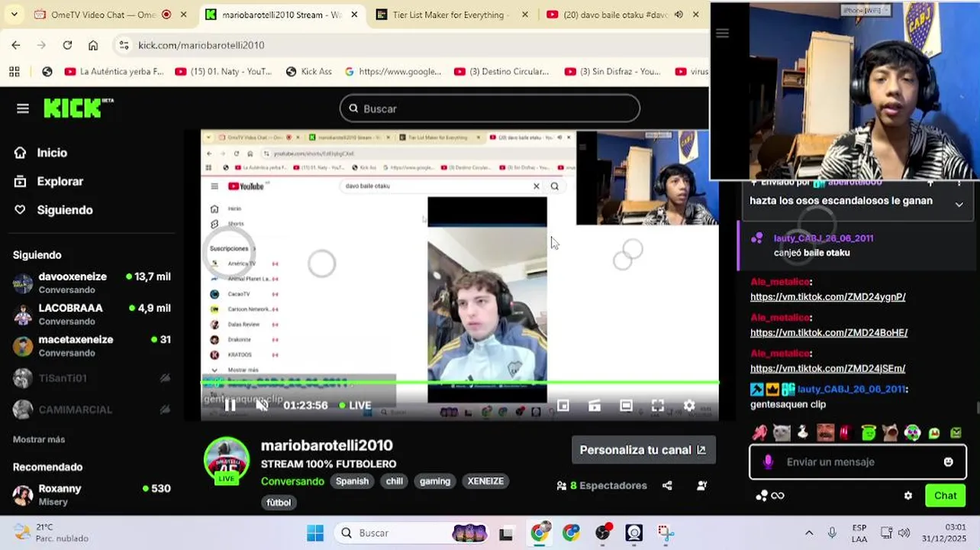Click the Conversando category link

pos(292,481)
